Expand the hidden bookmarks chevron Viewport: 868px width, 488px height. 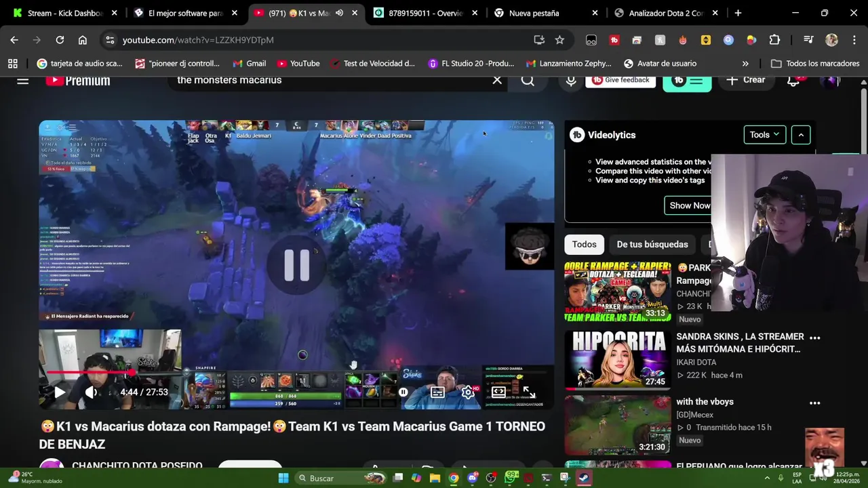coord(745,64)
